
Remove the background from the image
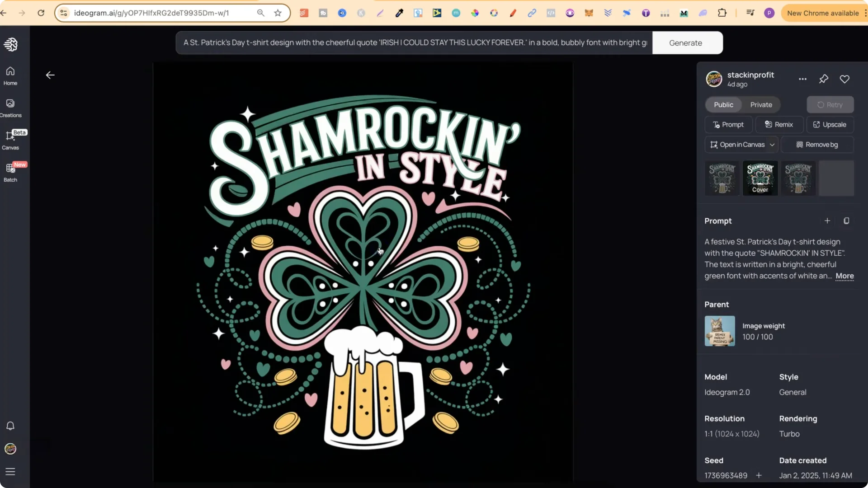pos(817,145)
